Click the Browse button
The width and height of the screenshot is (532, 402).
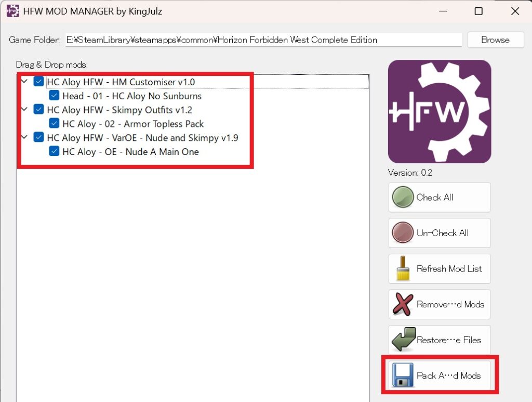pos(495,40)
